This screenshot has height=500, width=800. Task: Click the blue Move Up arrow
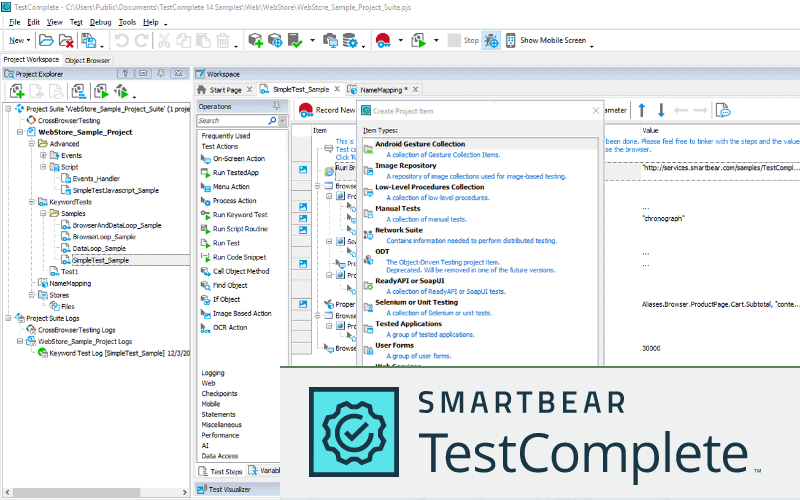(x=642, y=110)
